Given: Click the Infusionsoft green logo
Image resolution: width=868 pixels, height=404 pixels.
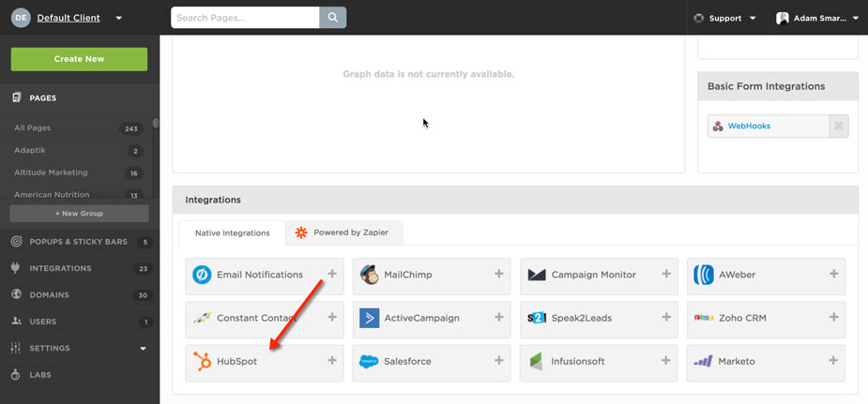Looking at the screenshot, I should [x=537, y=362].
